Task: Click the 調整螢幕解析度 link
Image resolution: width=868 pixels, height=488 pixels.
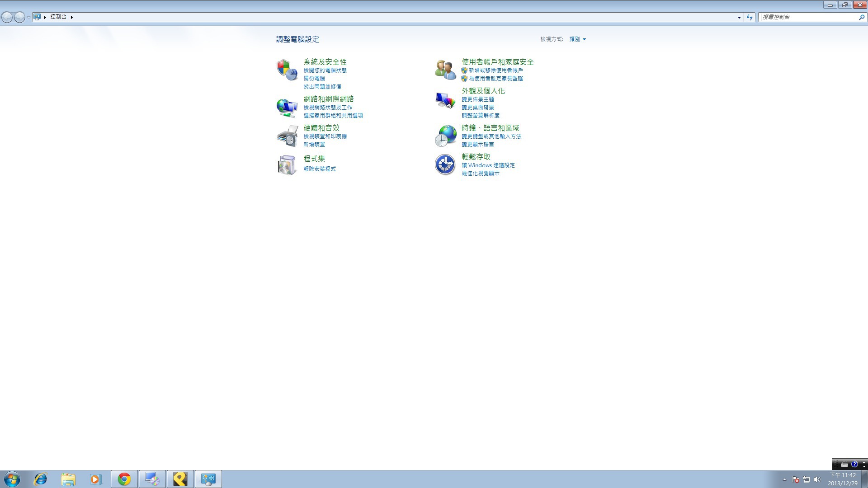Action: pyautogui.click(x=481, y=116)
